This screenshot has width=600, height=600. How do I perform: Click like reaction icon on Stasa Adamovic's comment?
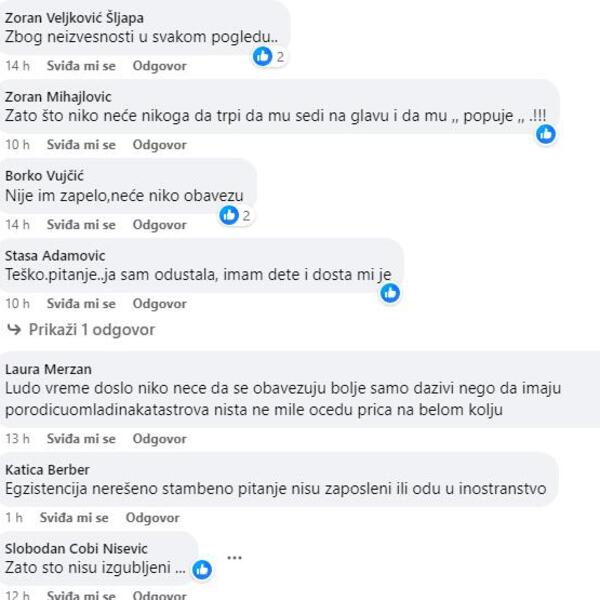[390, 293]
